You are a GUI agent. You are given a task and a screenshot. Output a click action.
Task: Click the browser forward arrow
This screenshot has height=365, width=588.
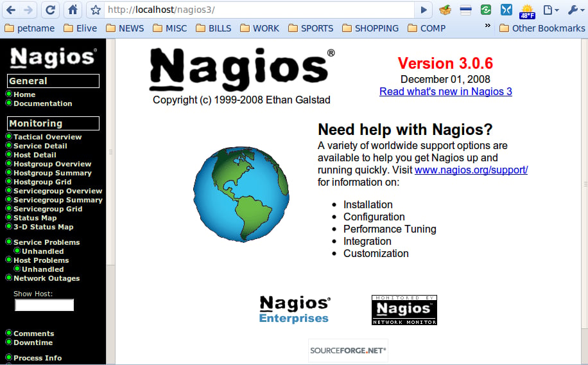coord(28,10)
